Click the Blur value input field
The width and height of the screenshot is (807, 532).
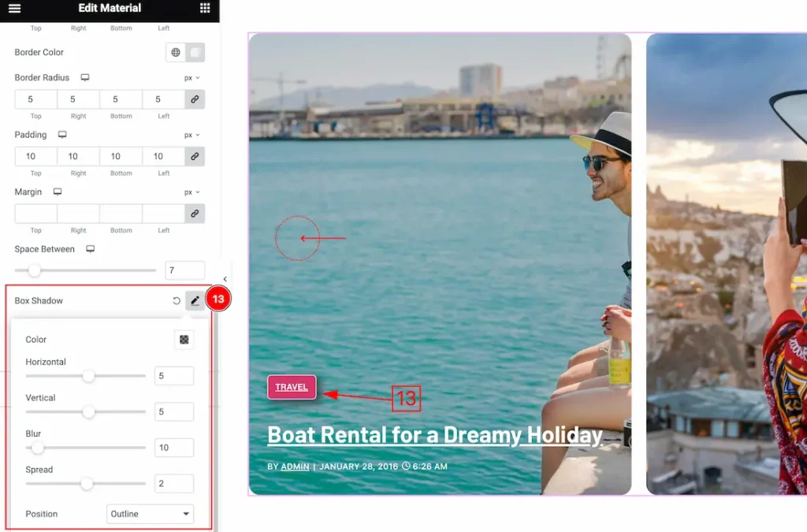pos(174,448)
